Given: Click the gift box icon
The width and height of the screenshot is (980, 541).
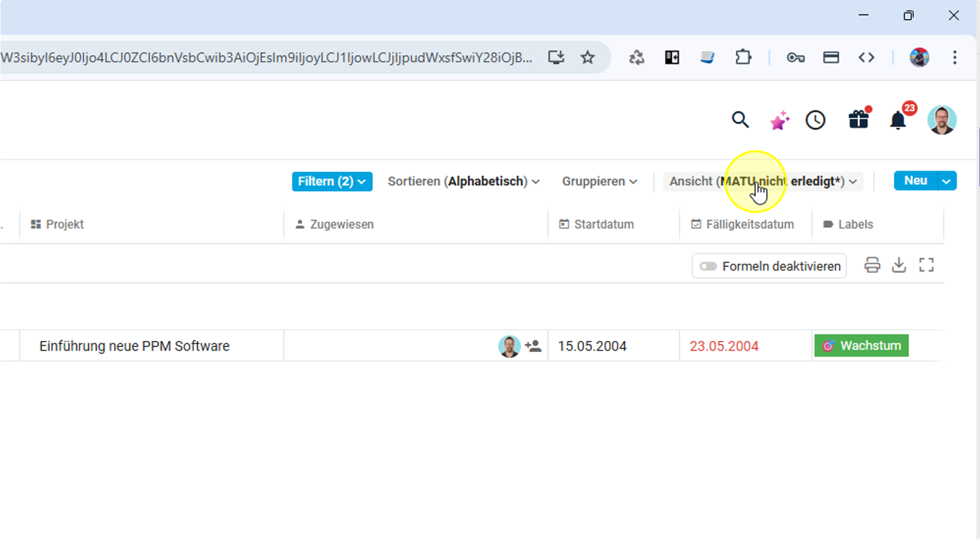Looking at the screenshot, I should point(858,120).
